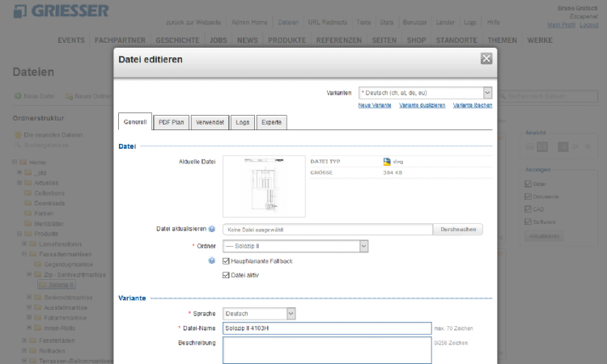Click the help icon beside Datei aktualisieren
Viewport: 607px width, 364px height.
tap(212, 230)
